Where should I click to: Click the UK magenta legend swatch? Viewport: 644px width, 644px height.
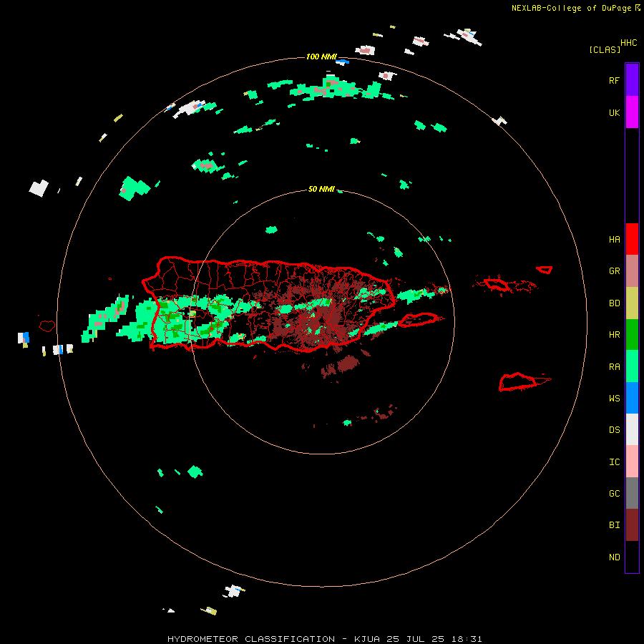coord(632,112)
